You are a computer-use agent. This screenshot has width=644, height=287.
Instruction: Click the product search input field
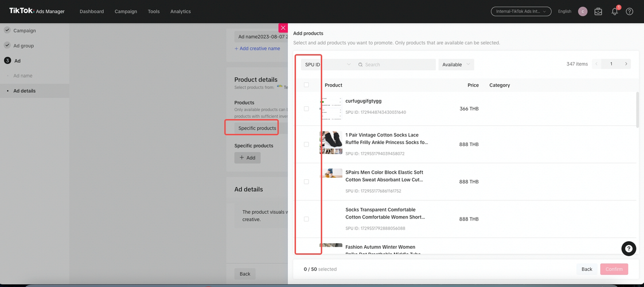[x=397, y=64]
